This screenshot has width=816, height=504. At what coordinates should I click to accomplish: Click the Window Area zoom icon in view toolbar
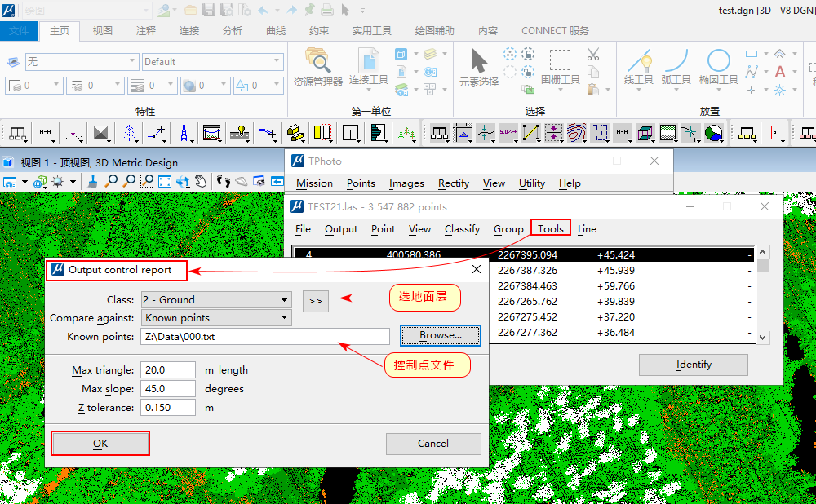click(147, 182)
